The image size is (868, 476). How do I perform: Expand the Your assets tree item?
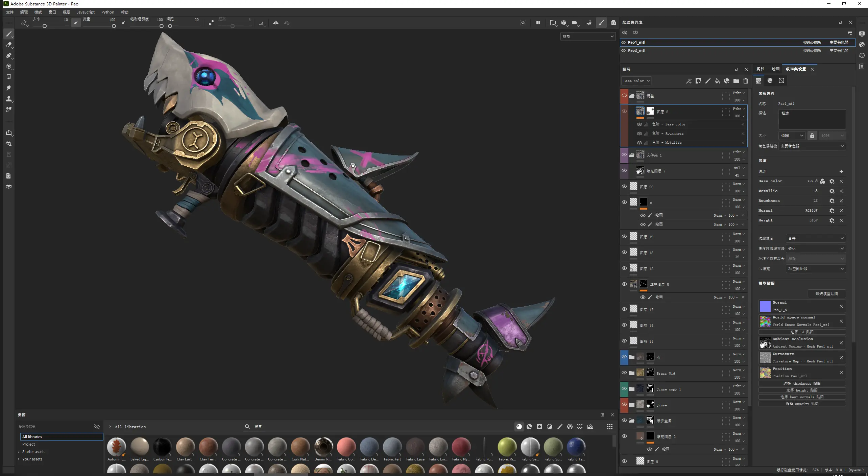coord(19,459)
